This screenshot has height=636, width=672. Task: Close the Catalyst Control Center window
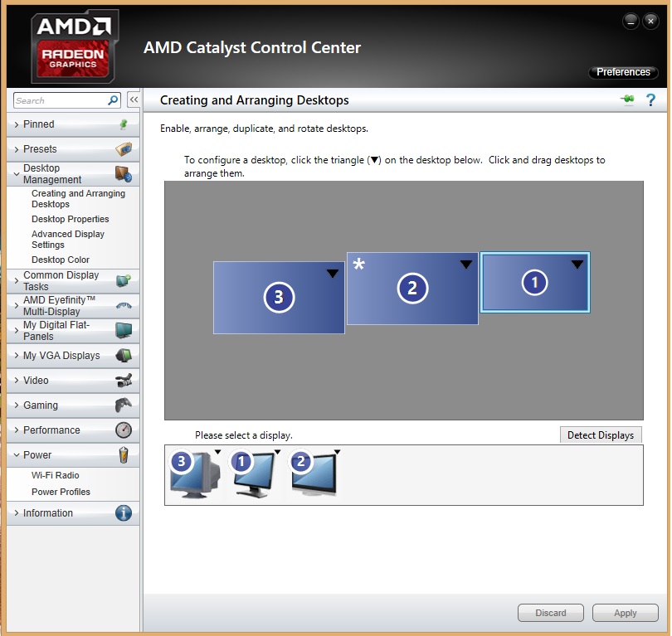[x=650, y=21]
